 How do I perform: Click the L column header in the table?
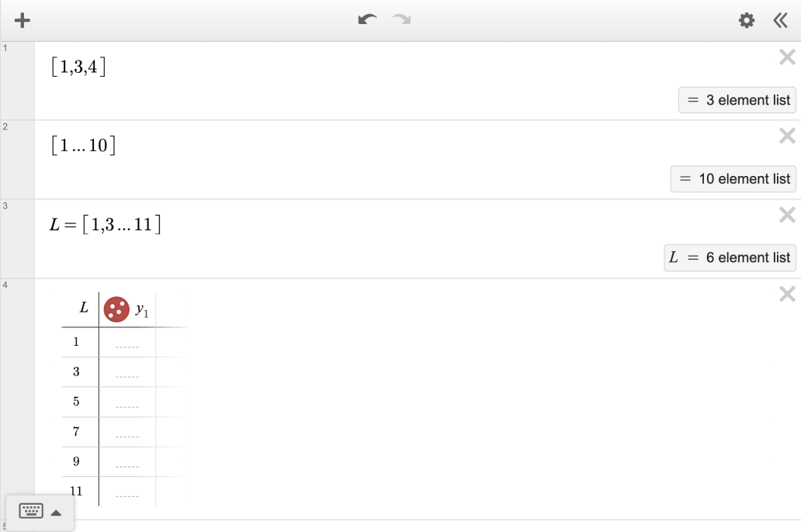click(82, 308)
